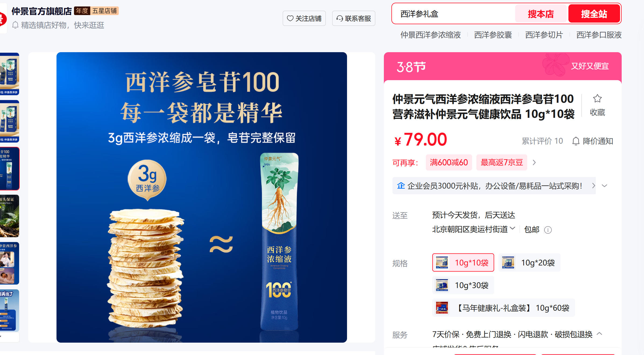
Task: Click the bell icon beside 精选镇店好物
Action: point(15,25)
